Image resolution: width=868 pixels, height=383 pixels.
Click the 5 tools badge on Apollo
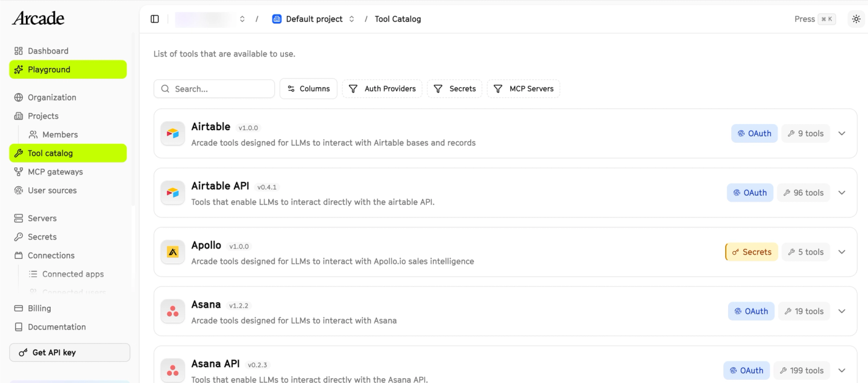coord(806,252)
